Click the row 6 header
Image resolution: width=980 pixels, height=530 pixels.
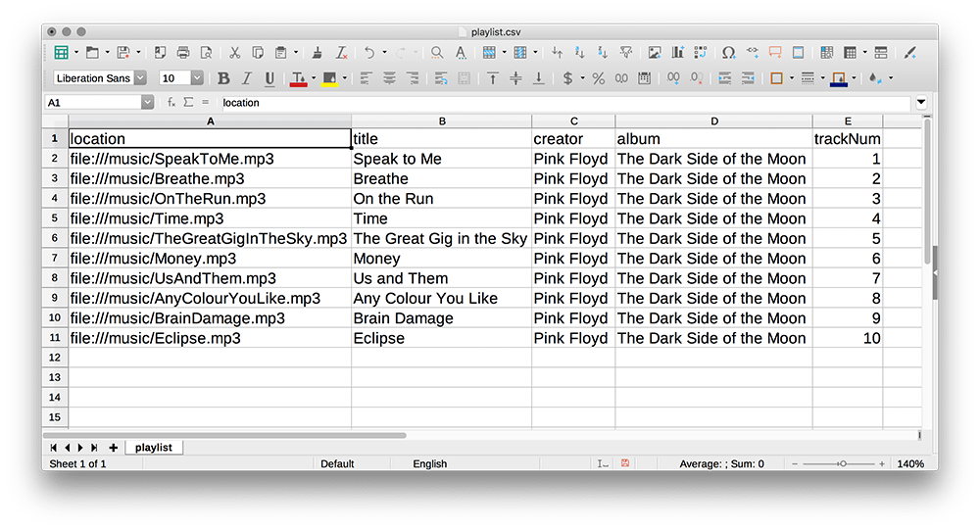pos(55,238)
